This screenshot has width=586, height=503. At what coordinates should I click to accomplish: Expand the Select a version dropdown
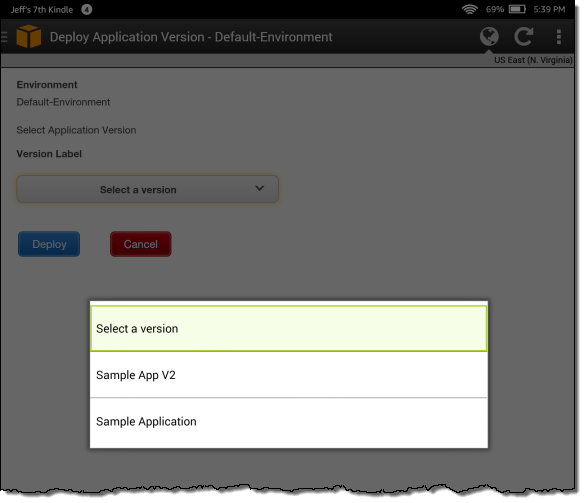(x=148, y=189)
